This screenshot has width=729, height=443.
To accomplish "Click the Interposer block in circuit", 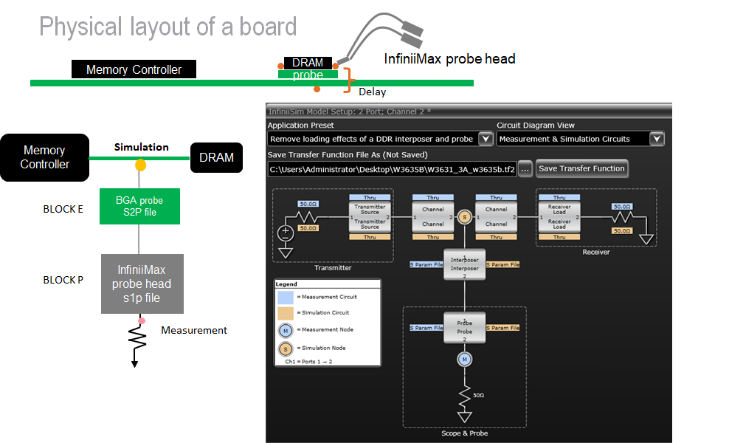I will 464,264.
